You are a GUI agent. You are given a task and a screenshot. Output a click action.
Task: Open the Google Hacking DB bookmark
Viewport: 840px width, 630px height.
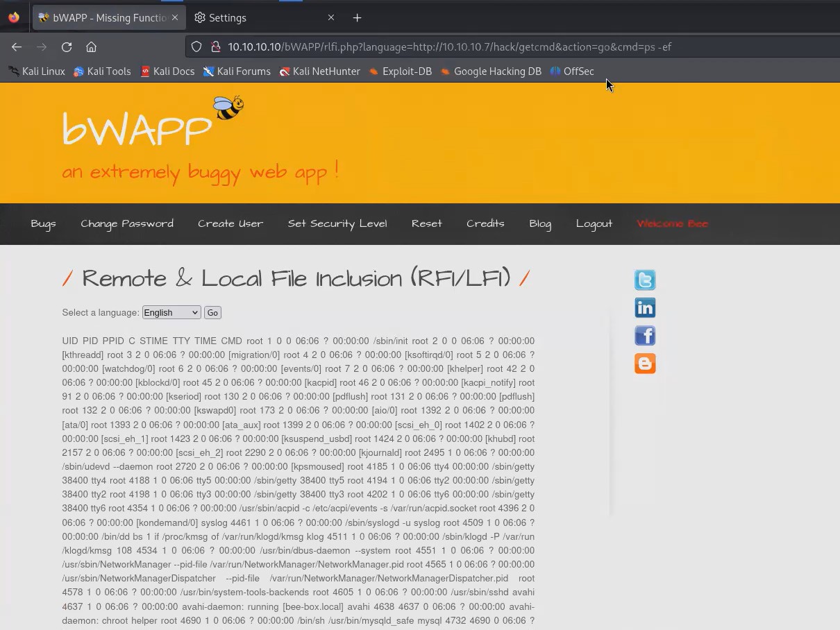coord(491,71)
